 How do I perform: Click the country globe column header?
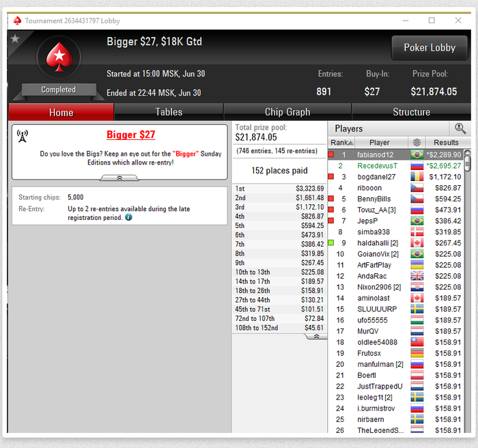pos(417,143)
